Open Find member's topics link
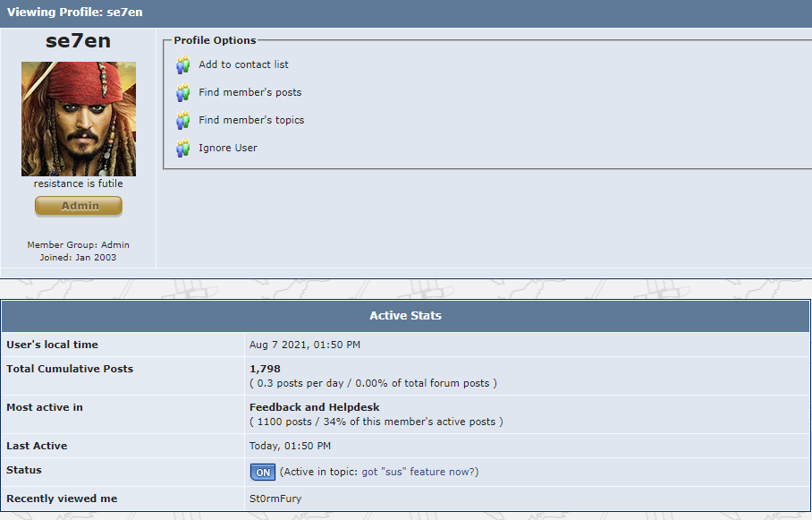Image resolution: width=812 pixels, height=520 pixels. (x=251, y=120)
